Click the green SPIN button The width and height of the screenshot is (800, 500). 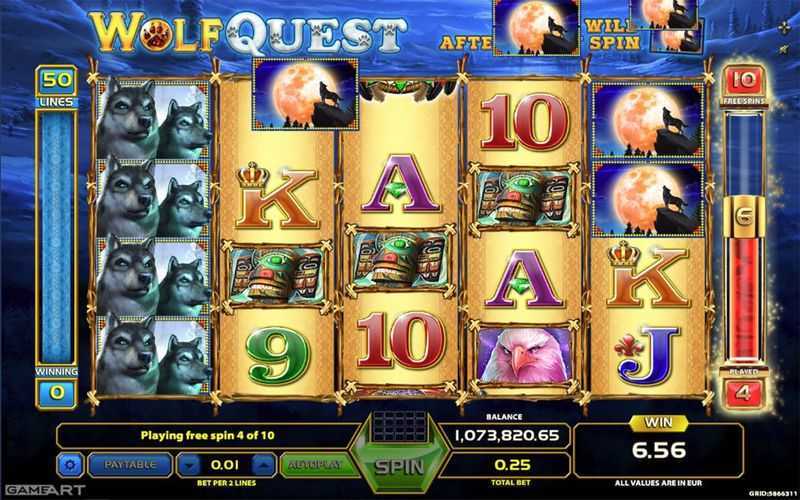(x=400, y=466)
